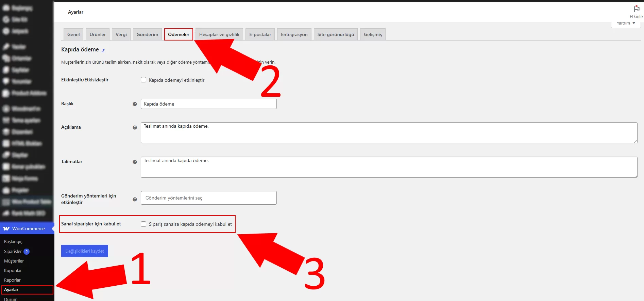
Task: Select the Entegrasyon tab
Action: (294, 34)
